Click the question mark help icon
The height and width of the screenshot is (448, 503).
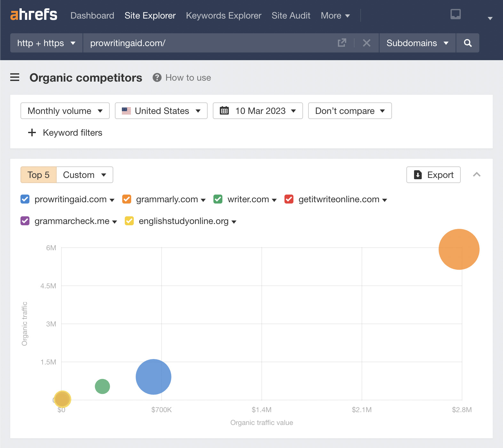pyautogui.click(x=157, y=77)
